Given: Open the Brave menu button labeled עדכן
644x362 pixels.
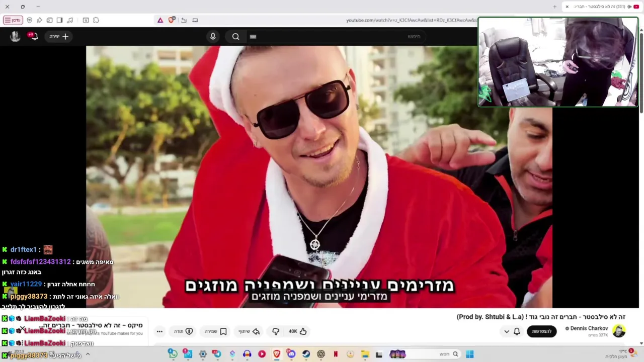Looking at the screenshot, I should 13,20.
